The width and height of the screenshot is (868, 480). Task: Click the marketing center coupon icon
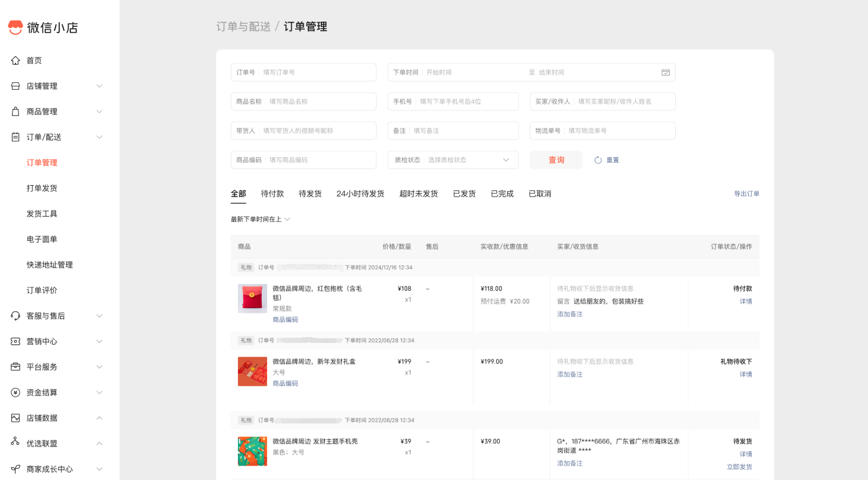pos(15,342)
